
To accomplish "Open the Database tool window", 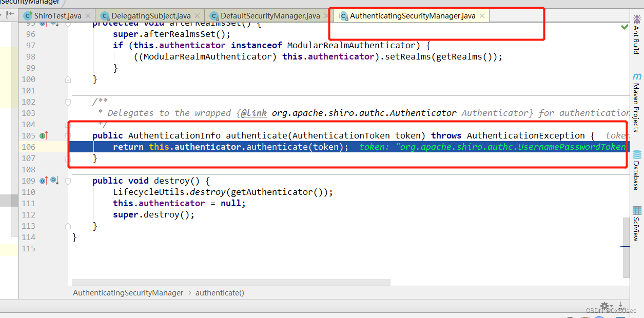I will [637, 170].
